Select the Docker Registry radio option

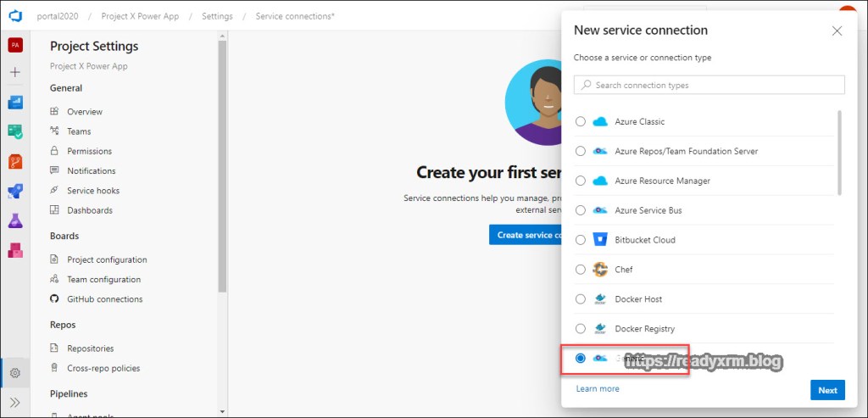pos(581,329)
